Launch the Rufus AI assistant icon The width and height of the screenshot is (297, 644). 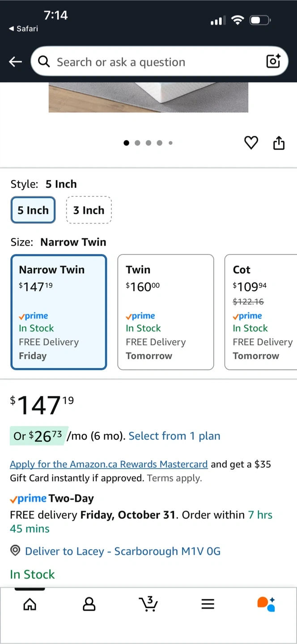coord(266,604)
